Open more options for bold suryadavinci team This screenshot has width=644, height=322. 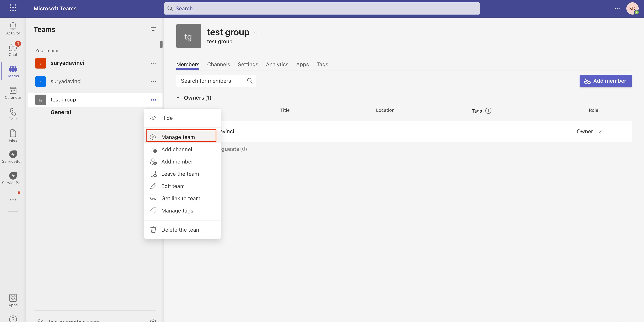[x=153, y=63]
